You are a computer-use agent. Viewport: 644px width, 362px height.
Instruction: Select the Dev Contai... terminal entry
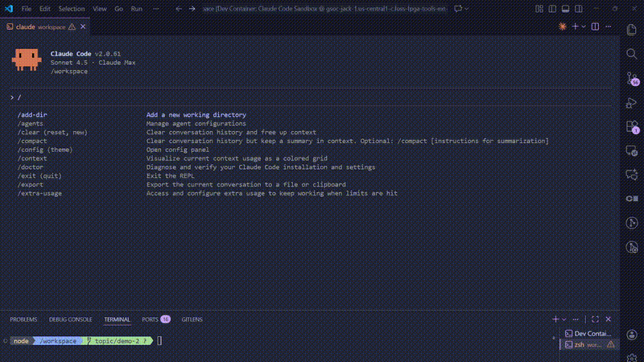point(588,333)
